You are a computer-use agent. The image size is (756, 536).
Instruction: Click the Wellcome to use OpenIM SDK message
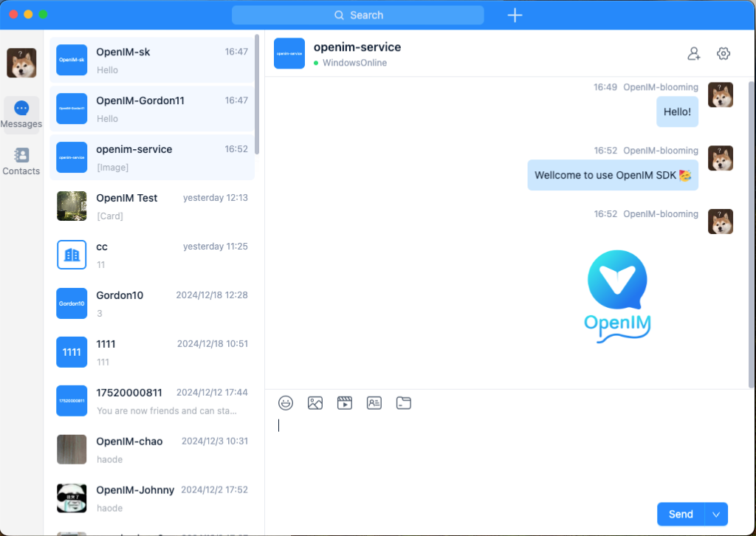click(613, 175)
